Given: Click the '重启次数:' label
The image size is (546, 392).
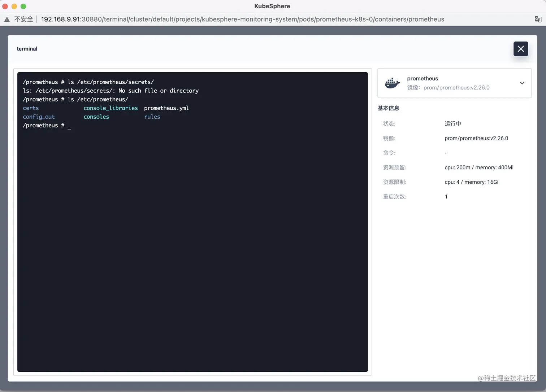Looking at the screenshot, I should click(x=395, y=197).
